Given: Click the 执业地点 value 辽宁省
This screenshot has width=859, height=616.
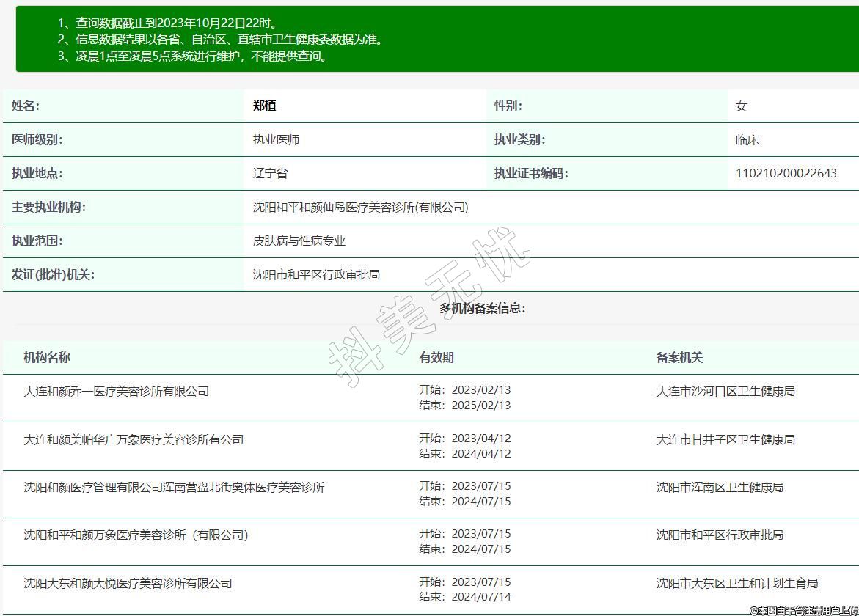Looking at the screenshot, I should [270, 173].
